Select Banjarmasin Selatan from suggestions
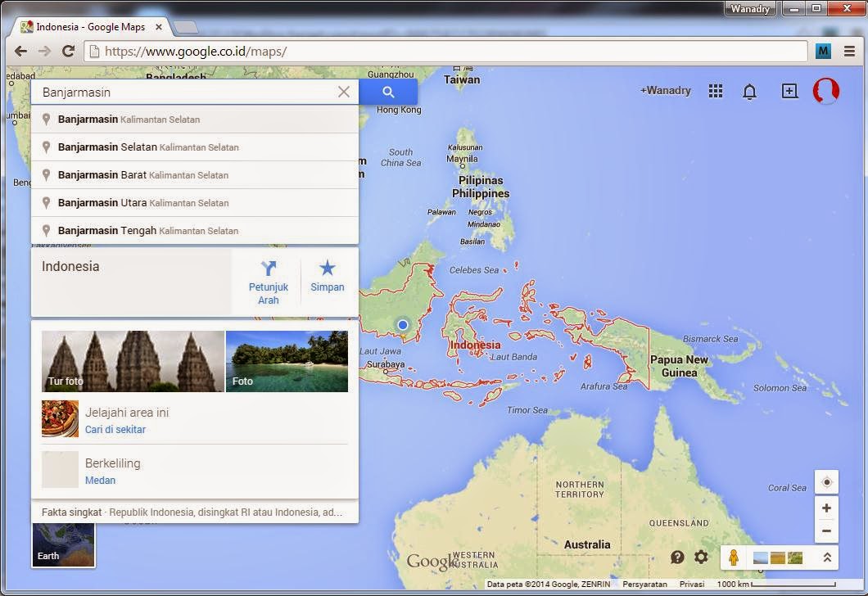868x596 pixels. [x=148, y=147]
